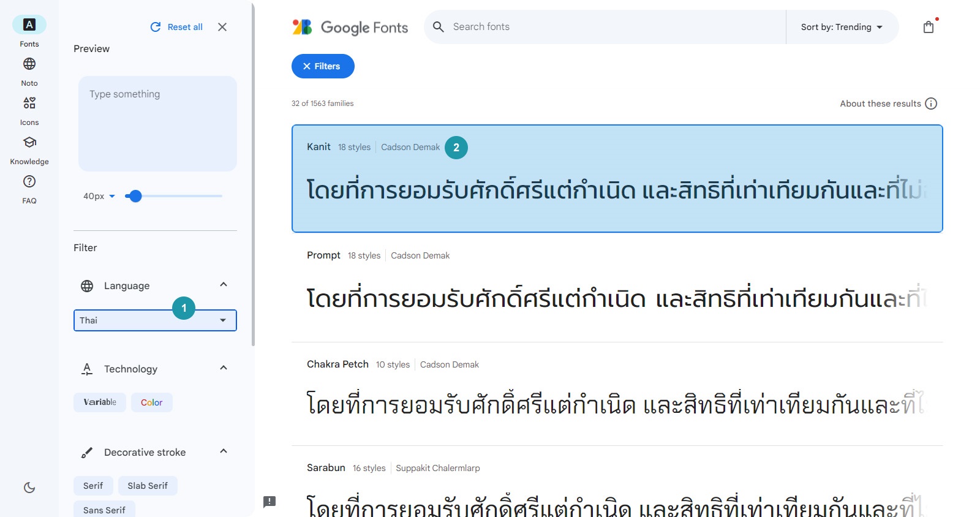Toggle the Sans Serif filter chip
This screenshot has width=980, height=517.
click(104, 510)
